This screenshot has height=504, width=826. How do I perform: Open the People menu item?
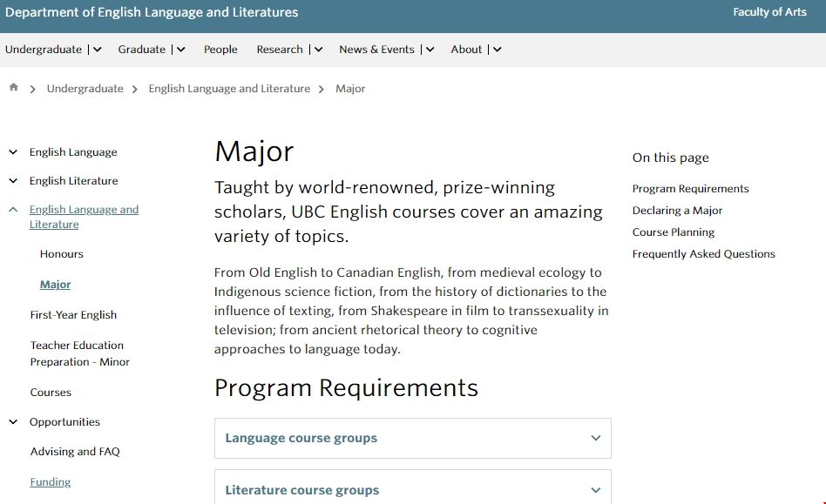pyautogui.click(x=220, y=50)
